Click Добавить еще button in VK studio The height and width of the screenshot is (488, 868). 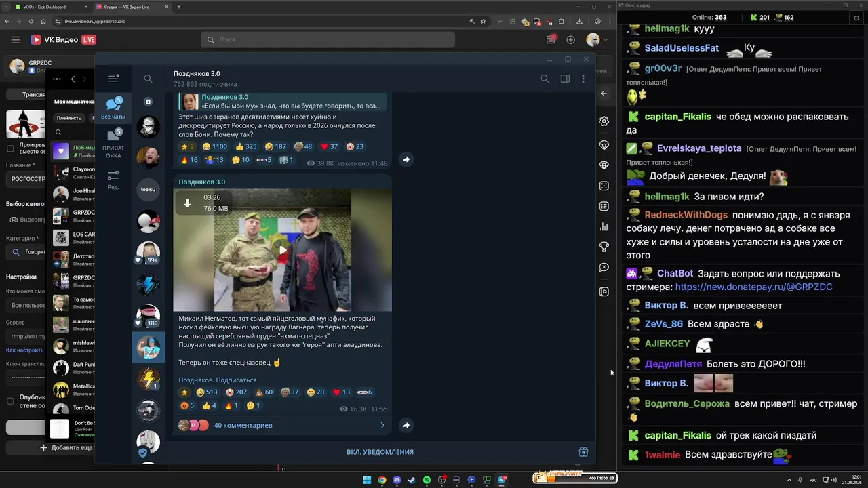[66, 448]
